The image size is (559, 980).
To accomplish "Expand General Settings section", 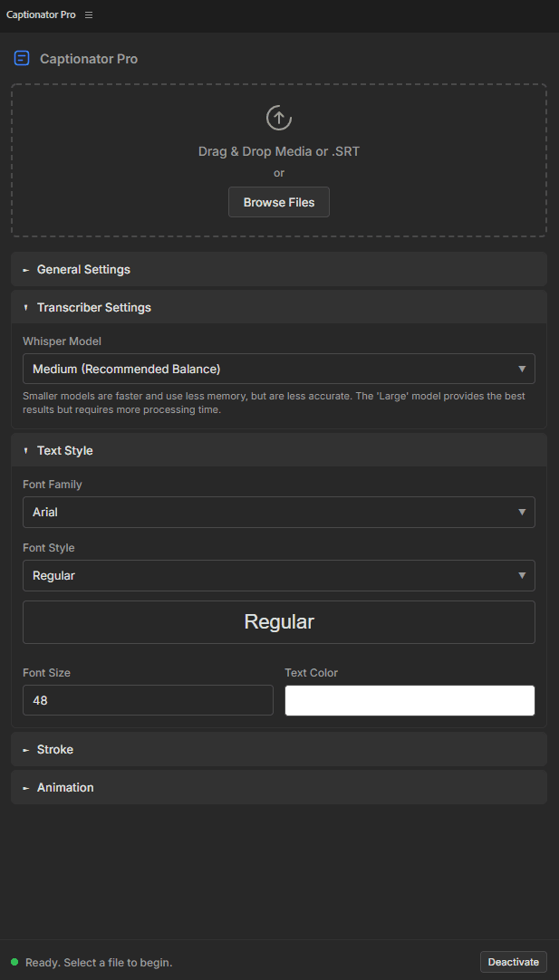I will tap(279, 269).
